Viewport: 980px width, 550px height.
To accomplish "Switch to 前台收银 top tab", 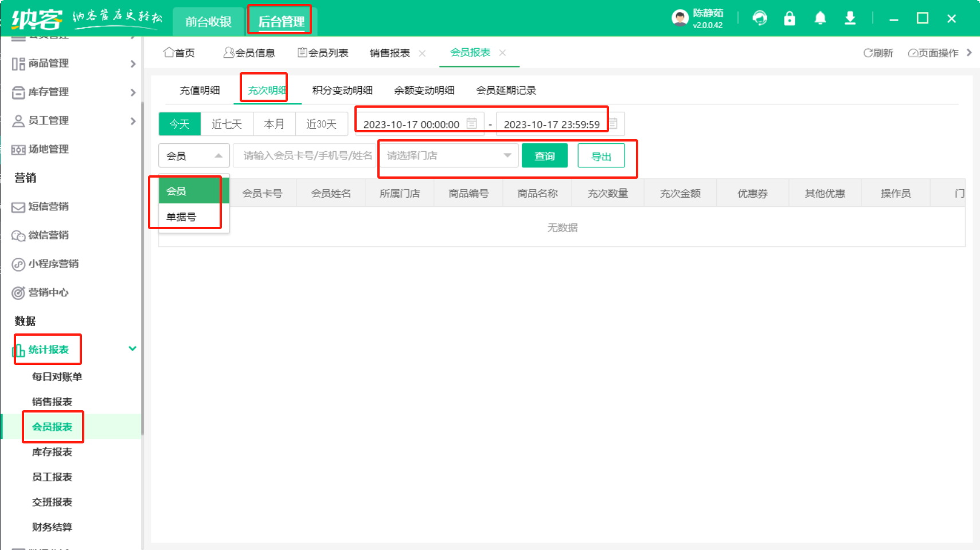I will (208, 22).
